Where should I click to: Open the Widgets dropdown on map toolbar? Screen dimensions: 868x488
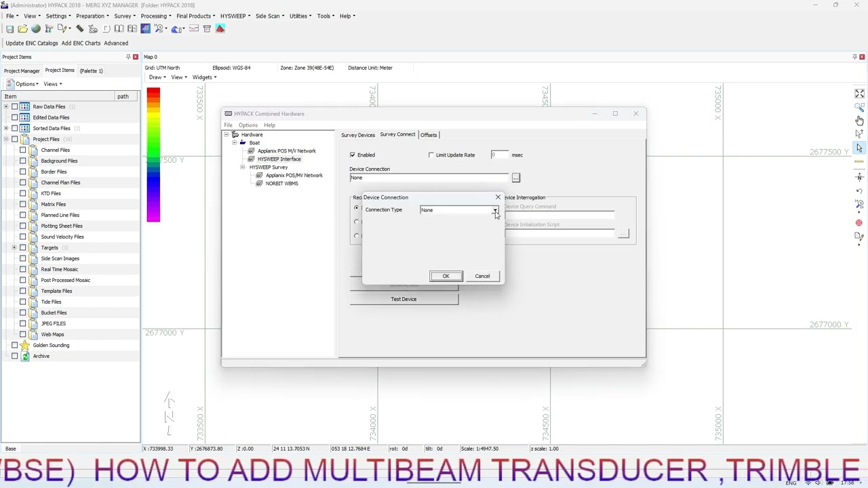204,77
